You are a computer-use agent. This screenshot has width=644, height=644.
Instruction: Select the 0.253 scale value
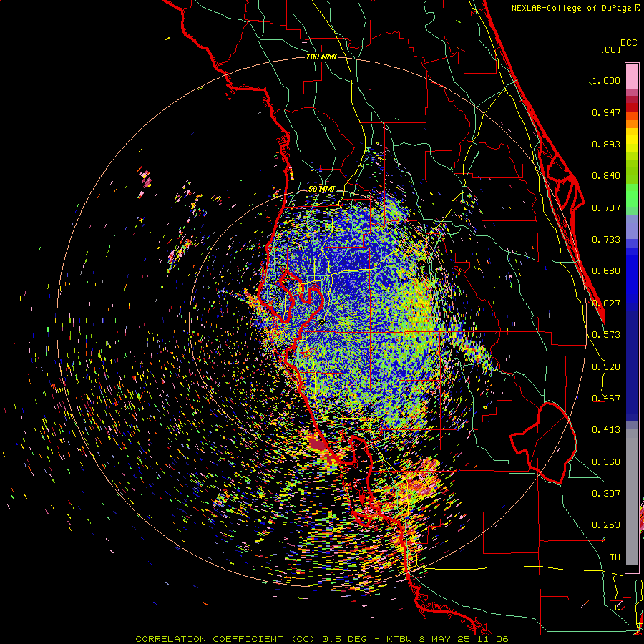[x=606, y=525]
